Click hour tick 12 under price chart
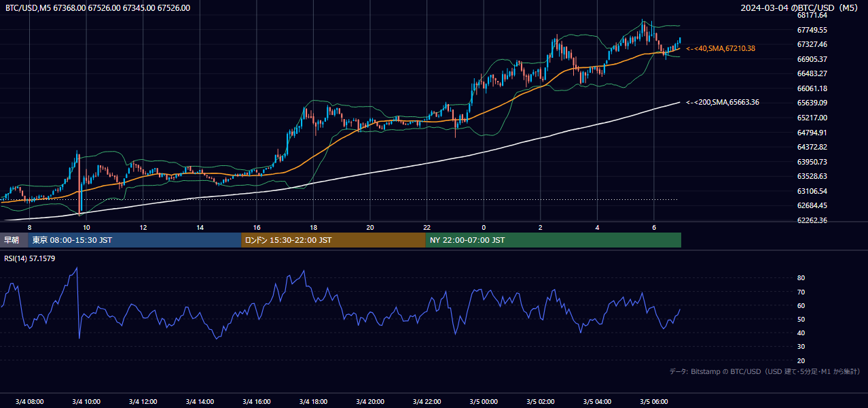 [143, 227]
